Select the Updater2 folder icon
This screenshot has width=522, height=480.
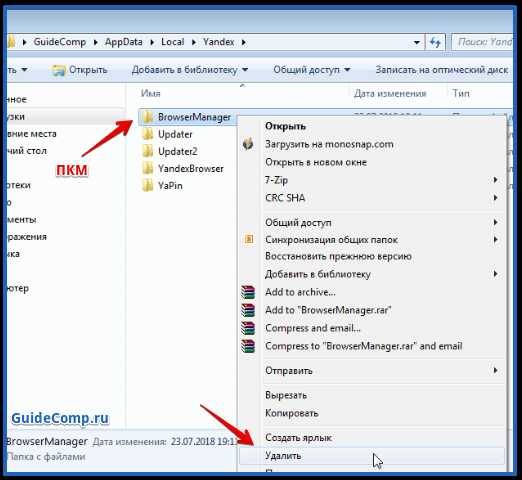(x=147, y=151)
